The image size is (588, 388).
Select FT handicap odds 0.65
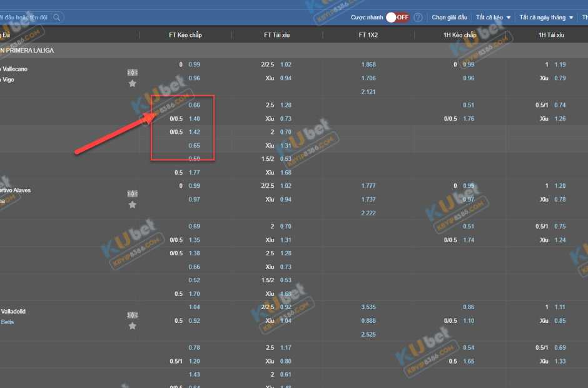pyautogui.click(x=195, y=146)
